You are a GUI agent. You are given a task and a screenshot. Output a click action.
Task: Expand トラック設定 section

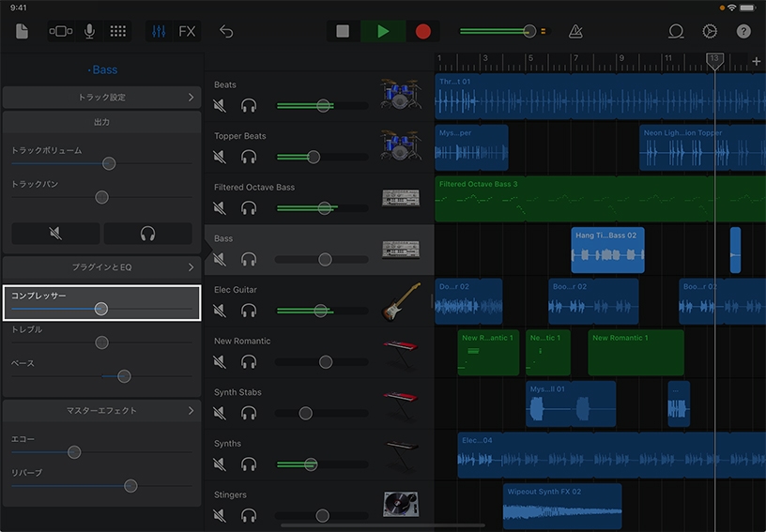pyautogui.click(x=101, y=98)
